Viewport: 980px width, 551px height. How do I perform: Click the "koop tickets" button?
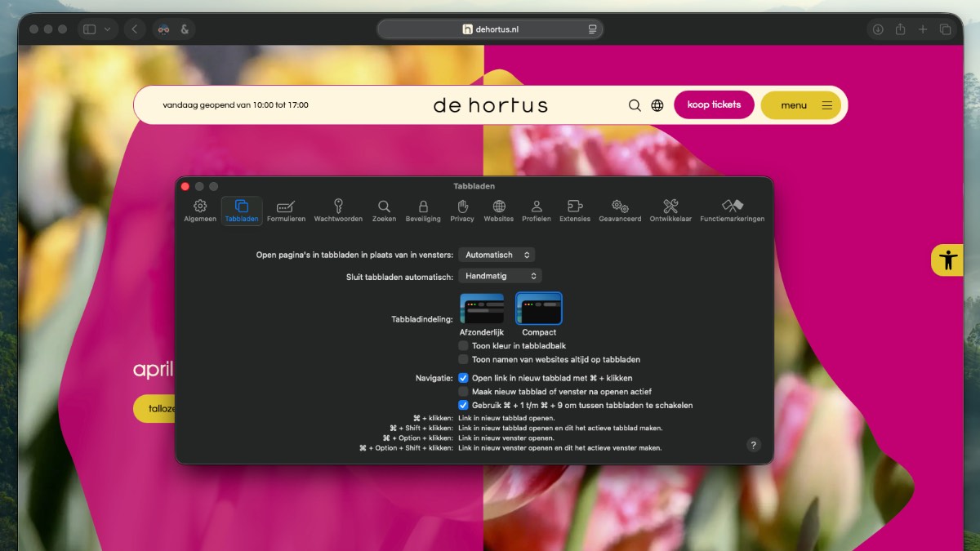714,104
